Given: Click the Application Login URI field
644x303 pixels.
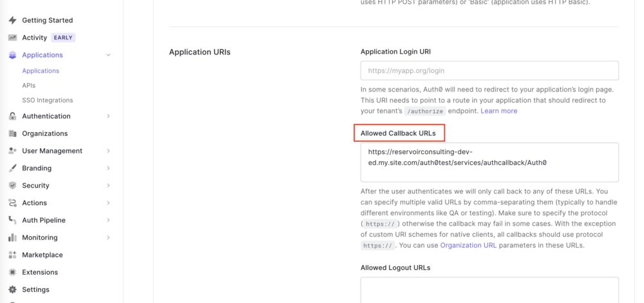Looking at the screenshot, I should click(489, 71).
